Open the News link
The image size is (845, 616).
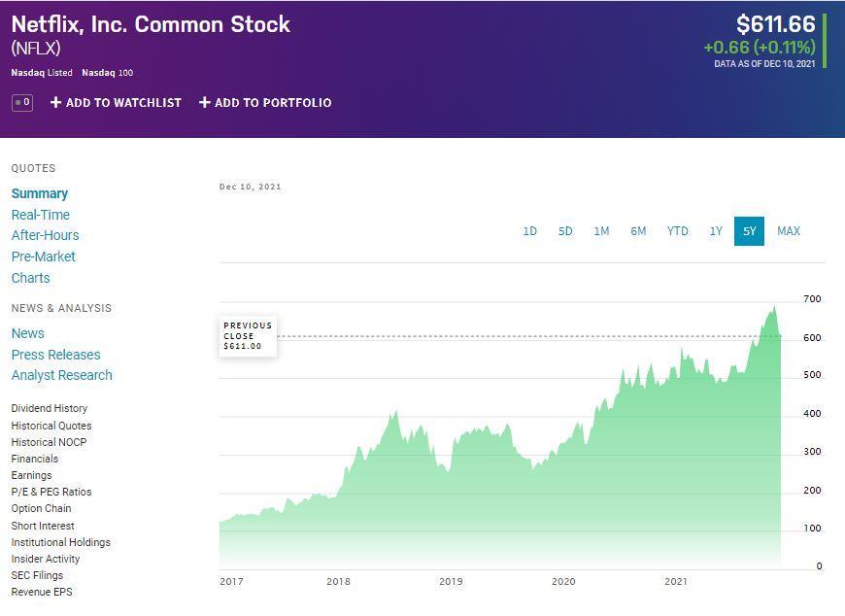[28, 333]
